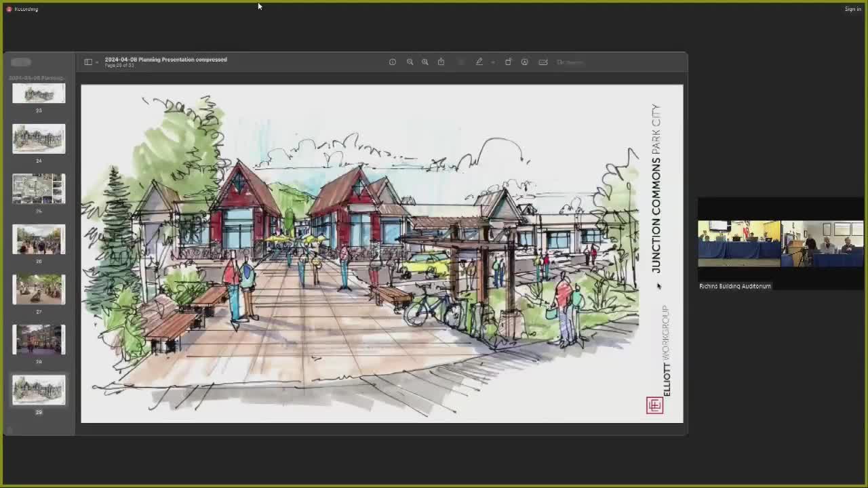The height and width of the screenshot is (488, 868).
Task: Click the mail/send icon in the toolbar
Action: (x=543, y=62)
